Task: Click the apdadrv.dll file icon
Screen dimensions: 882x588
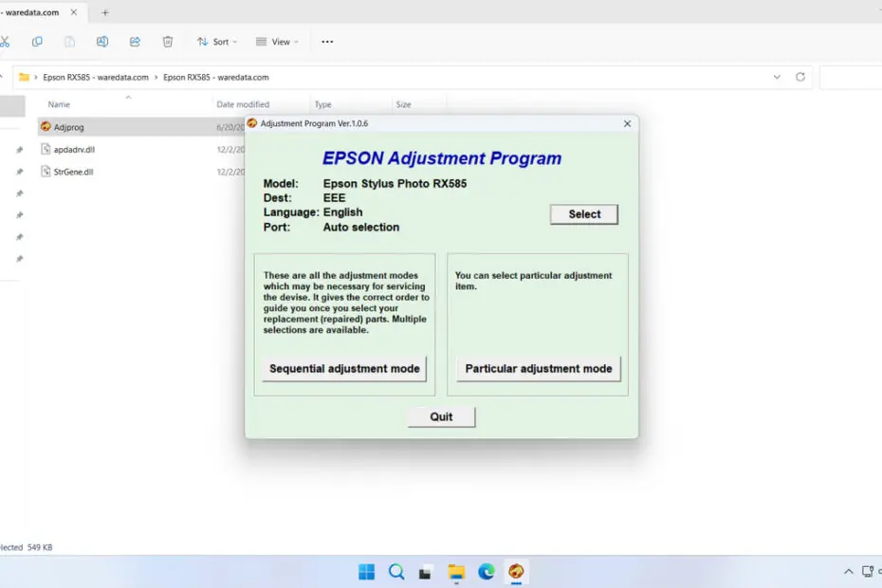Action: coord(46,149)
